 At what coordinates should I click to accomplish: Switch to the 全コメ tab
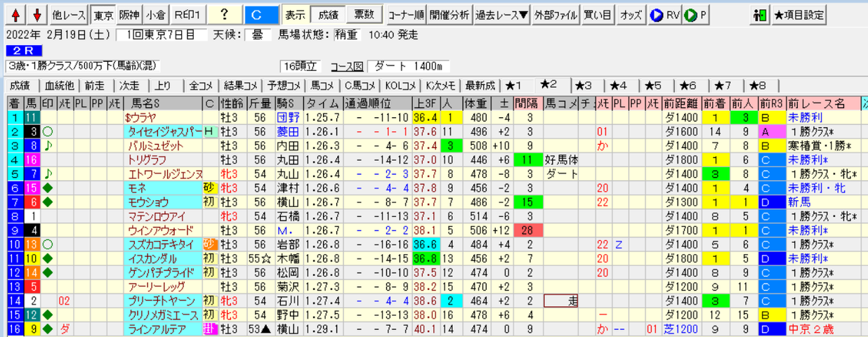(202, 86)
